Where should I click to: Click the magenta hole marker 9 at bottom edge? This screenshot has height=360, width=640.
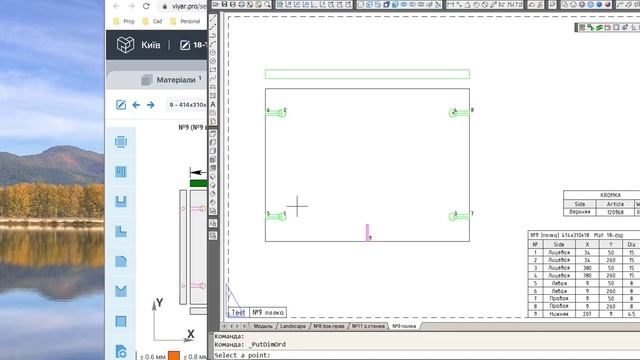[368, 233]
